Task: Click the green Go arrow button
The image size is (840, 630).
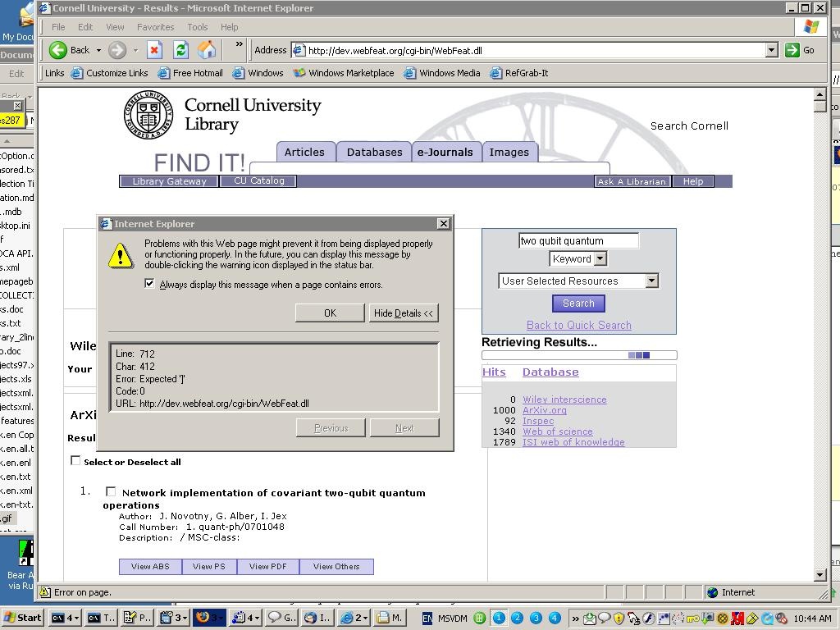Action: 792,50
